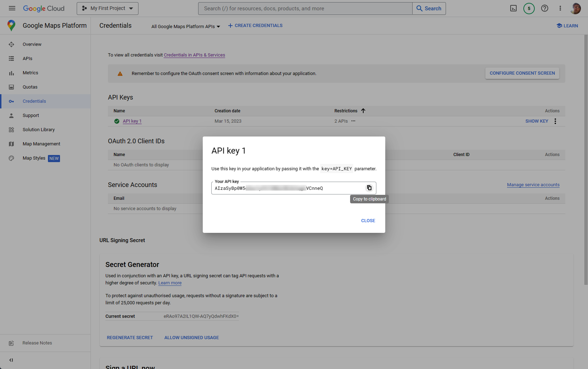The height and width of the screenshot is (369, 588).
Task: Open the Help question mark icon
Action: pos(545,8)
